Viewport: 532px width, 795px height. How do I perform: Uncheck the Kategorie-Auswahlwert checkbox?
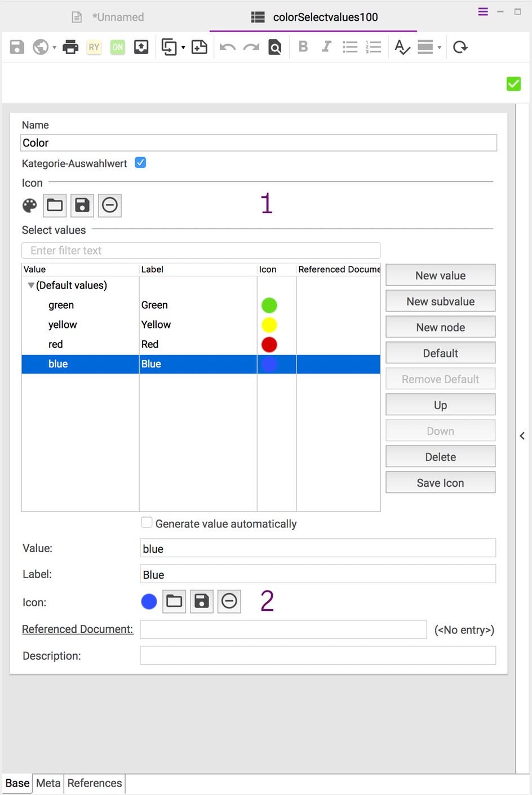[x=140, y=163]
